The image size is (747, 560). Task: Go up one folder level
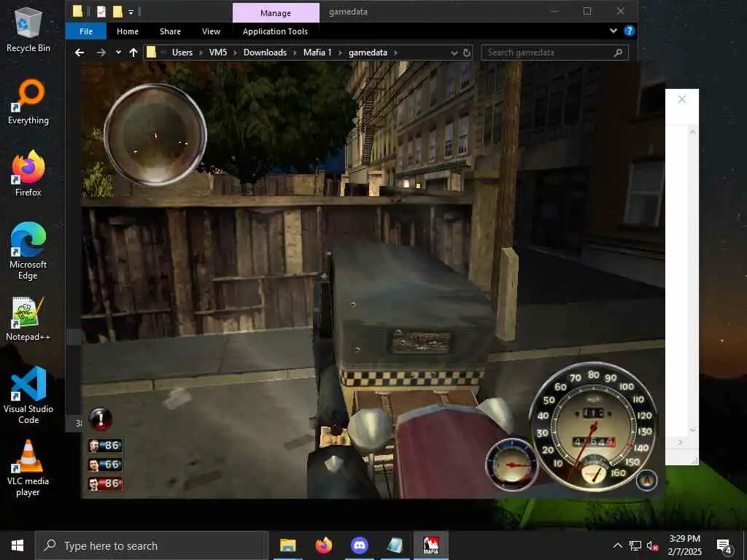[x=133, y=52]
